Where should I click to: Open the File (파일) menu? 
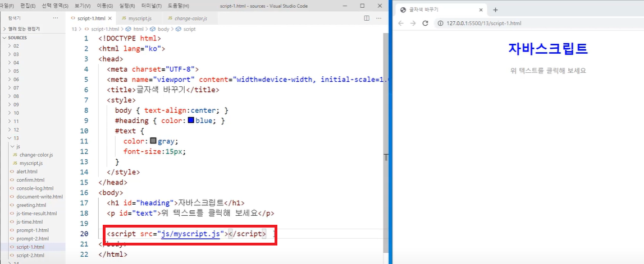[7, 6]
